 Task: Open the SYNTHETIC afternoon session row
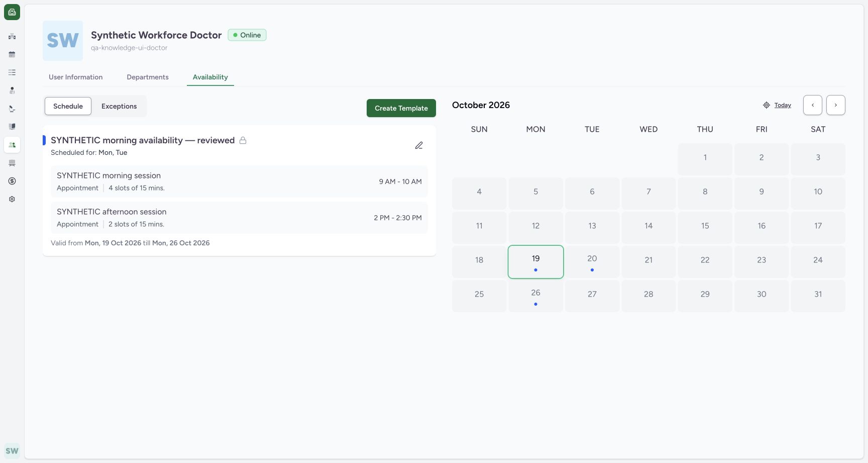point(239,218)
